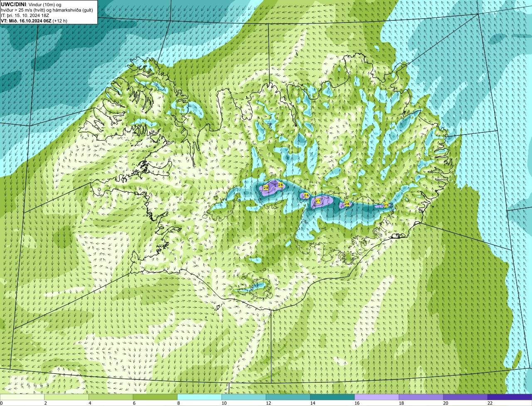Click the legend scale label '0'
532x406 pixels.
point(1,403)
